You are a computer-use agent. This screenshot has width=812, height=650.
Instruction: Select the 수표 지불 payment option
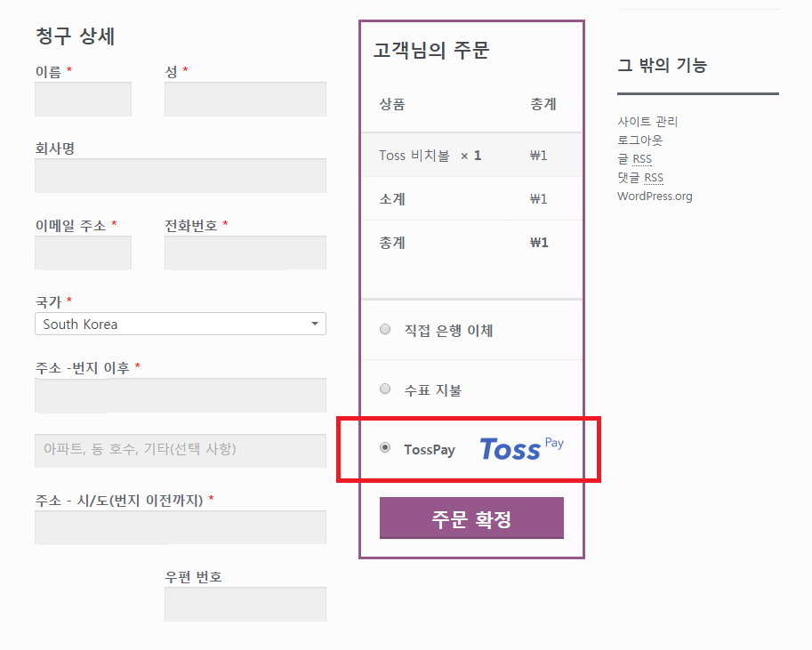tap(385, 389)
